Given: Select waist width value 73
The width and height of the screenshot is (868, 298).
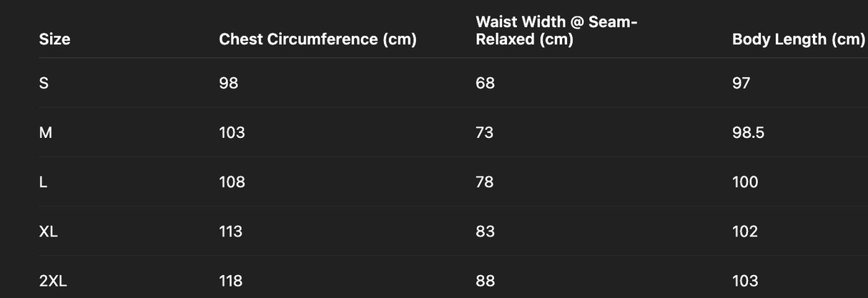Looking at the screenshot, I should (484, 132).
